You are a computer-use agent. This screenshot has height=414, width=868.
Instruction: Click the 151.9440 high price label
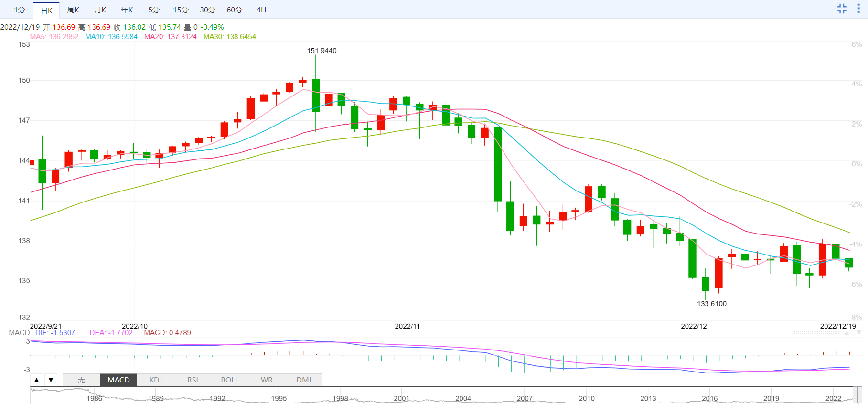(321, 51)
